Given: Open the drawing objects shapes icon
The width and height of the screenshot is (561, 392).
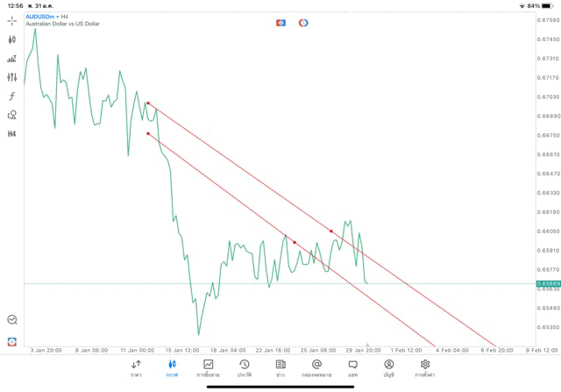Looking at the screenshot, I should click(12, 115).
